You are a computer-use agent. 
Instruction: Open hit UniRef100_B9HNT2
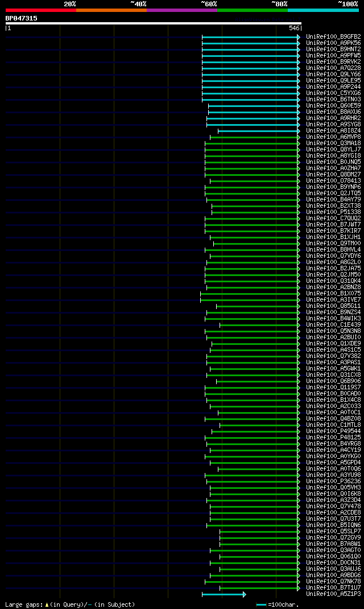click(x=333, y=50)
